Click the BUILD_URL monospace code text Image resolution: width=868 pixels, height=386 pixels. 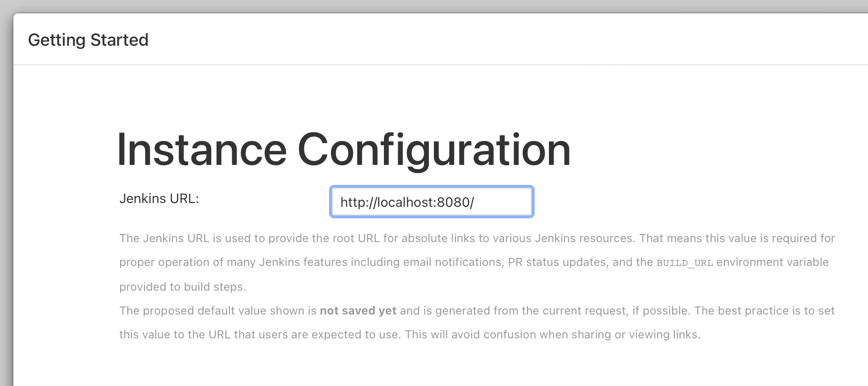click(684, 263)
